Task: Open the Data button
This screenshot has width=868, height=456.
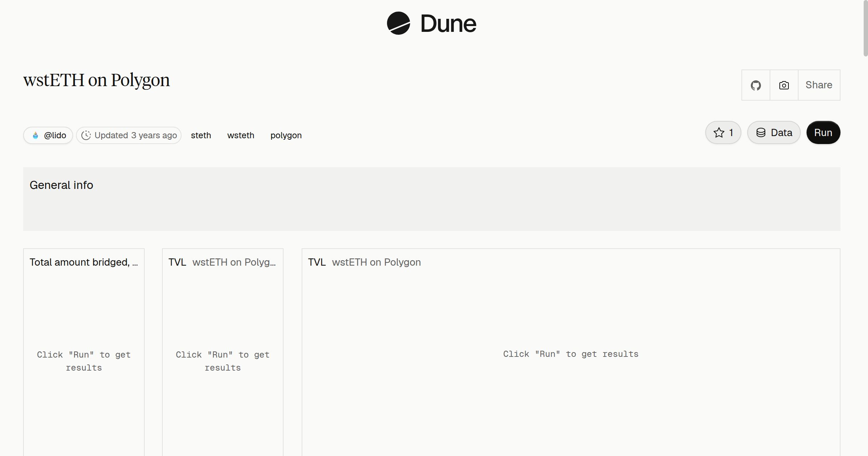Action: 774,132
